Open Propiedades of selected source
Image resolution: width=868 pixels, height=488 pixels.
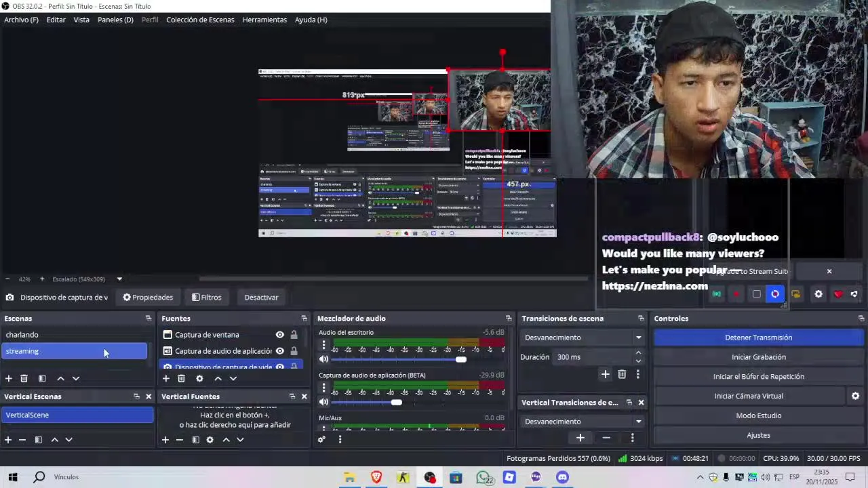pos(148,298)
